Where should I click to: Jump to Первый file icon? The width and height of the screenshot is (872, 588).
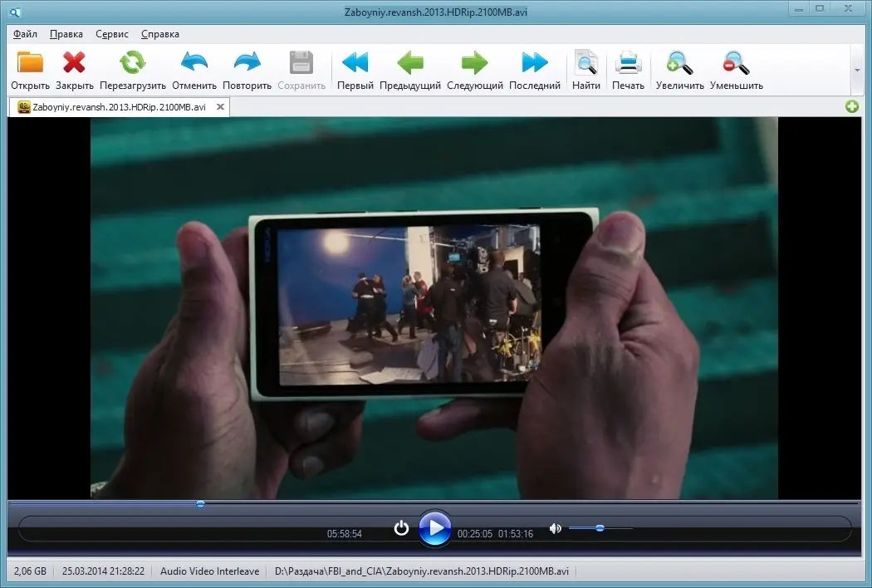coord(355,62)
